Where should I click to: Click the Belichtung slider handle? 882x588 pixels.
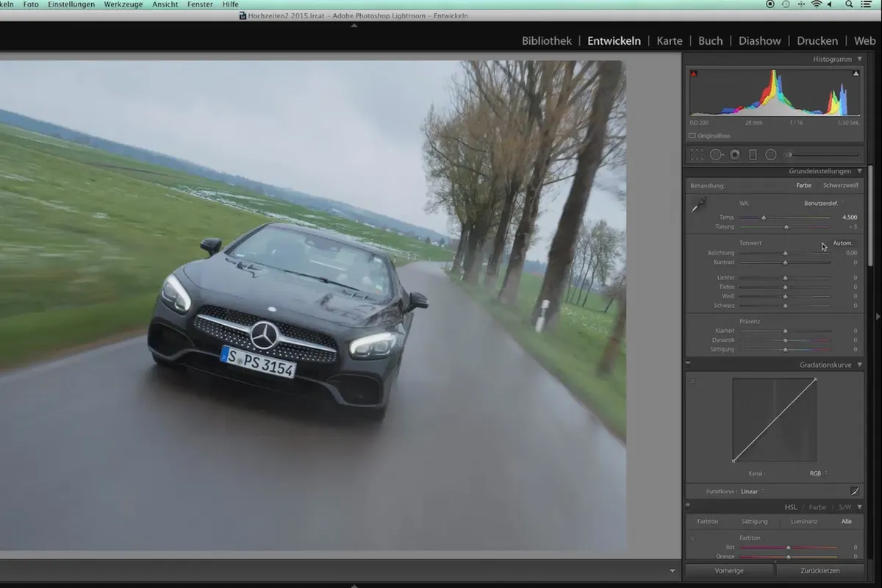tap(785, 253)
